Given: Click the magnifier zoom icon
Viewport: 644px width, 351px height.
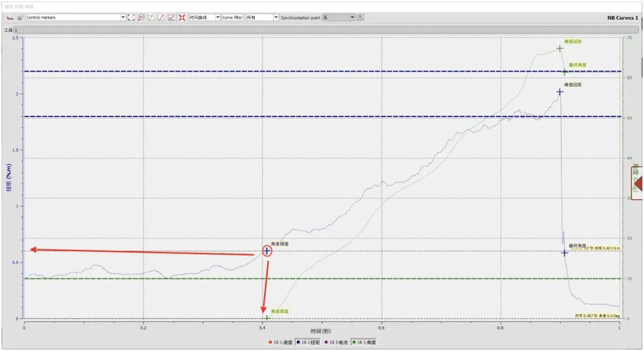Looking at the screenshot, I should [x=141, y=17].
